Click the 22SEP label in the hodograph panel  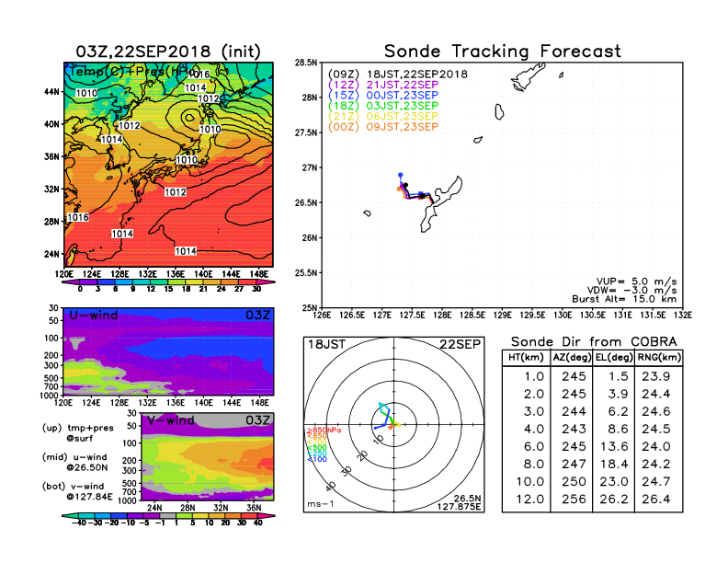(x=460, y=344)
